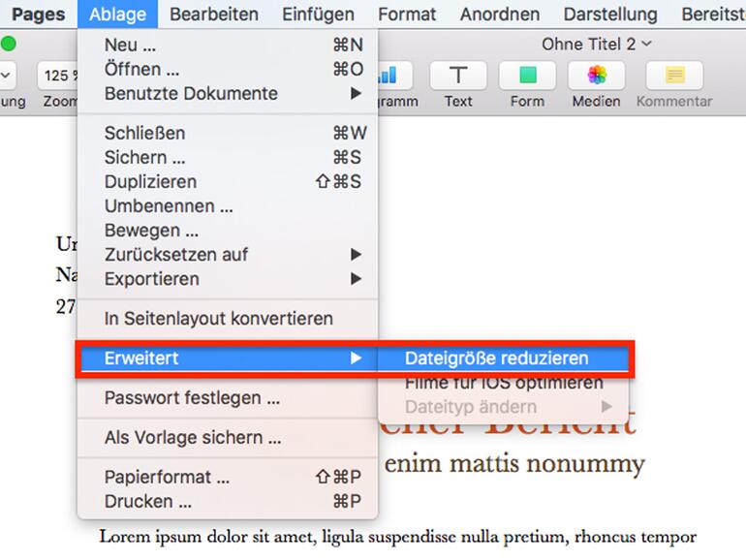Choose Drucken … menu item
This screenshot has width=746, height=560.
click(x=147, y=502)
